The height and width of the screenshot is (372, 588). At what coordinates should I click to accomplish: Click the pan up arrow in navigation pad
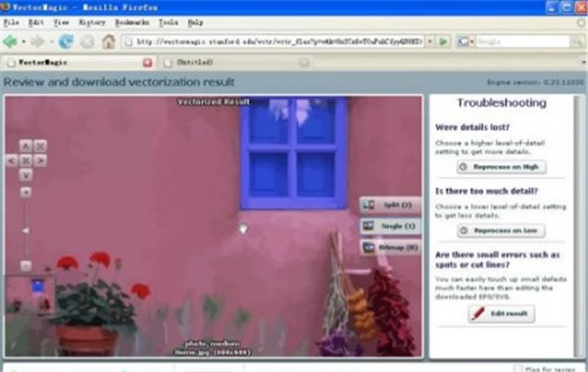pos(25,146)
